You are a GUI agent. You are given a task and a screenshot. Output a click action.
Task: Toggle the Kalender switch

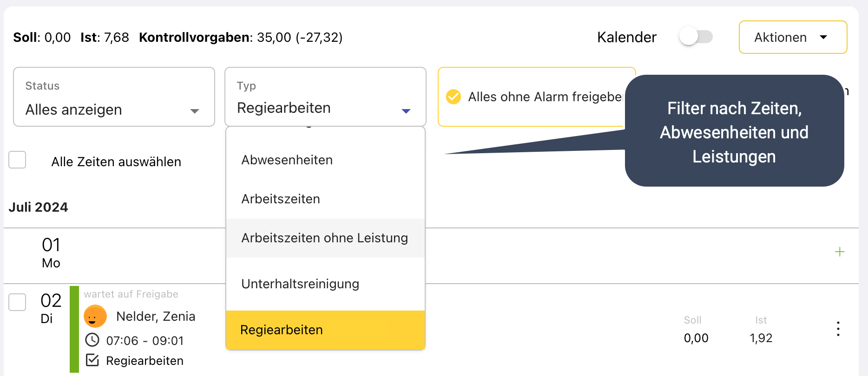[x=695, y=37]
